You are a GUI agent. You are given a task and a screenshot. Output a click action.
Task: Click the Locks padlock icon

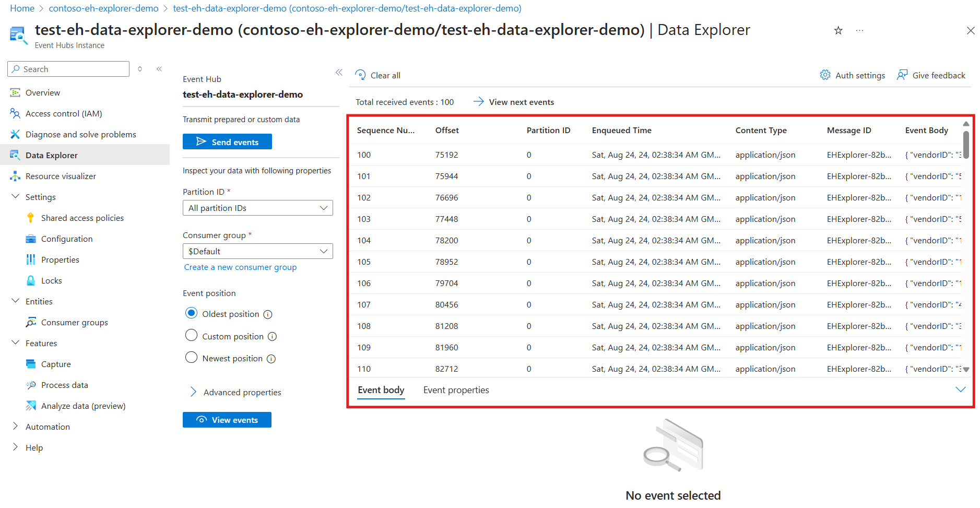coord(31,281)
